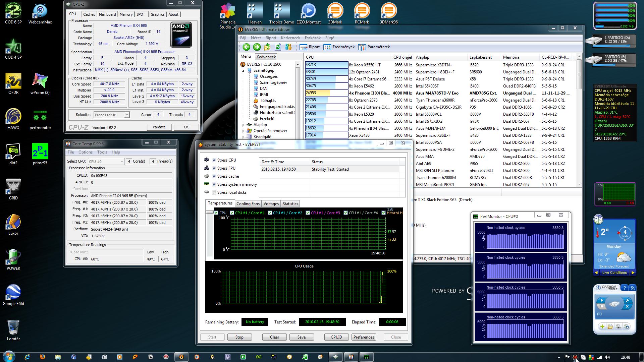The height and width of the screenshot is (362, 644).
Task: Open HAWX desktop shortcut
Action: point(13,119)
